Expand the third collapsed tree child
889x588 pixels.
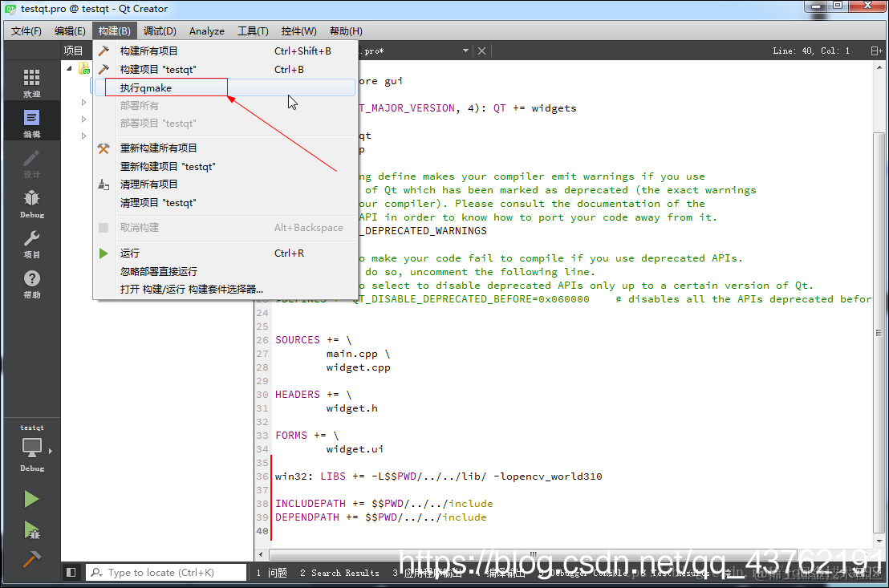tap(83, 136)
